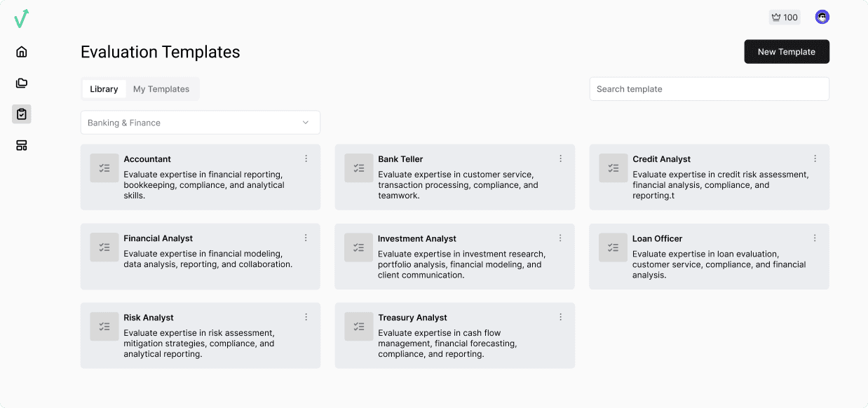Open the Accountant template checklist icon
Screen dimensions: 868x408
point(104,168)
